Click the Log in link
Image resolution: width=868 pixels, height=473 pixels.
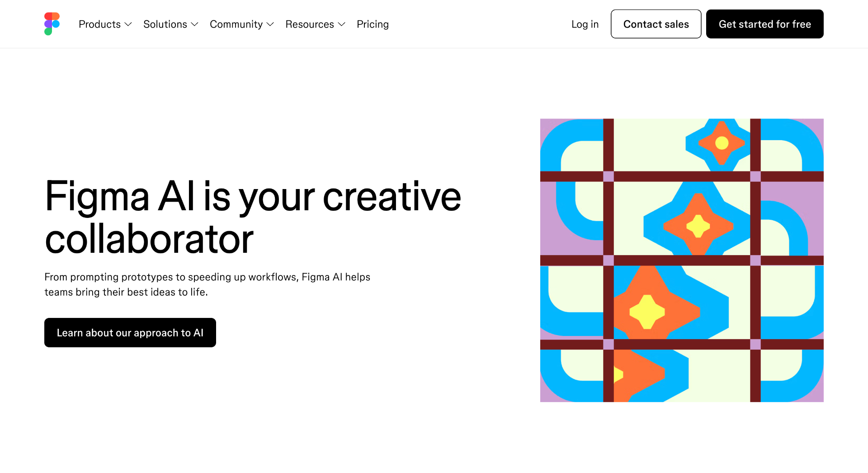[x=585, y=24]
